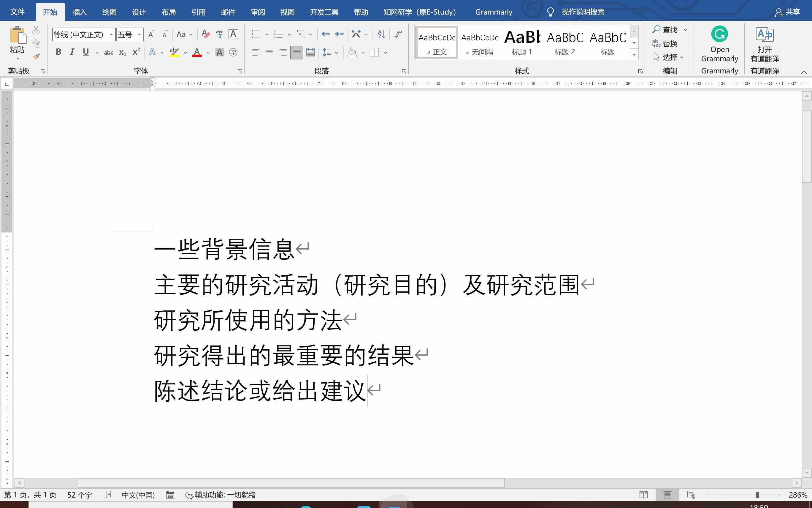Toggle Bold formatting
This screenshot has height=508, width=812.
[59, 52]
